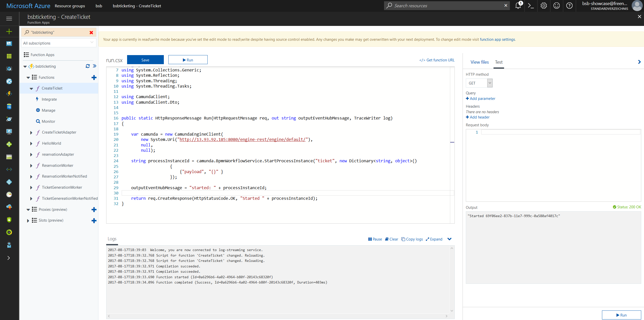Run the test from bottom right button
The width and height of the screenshot is (644, 320).
click(621, 315)
